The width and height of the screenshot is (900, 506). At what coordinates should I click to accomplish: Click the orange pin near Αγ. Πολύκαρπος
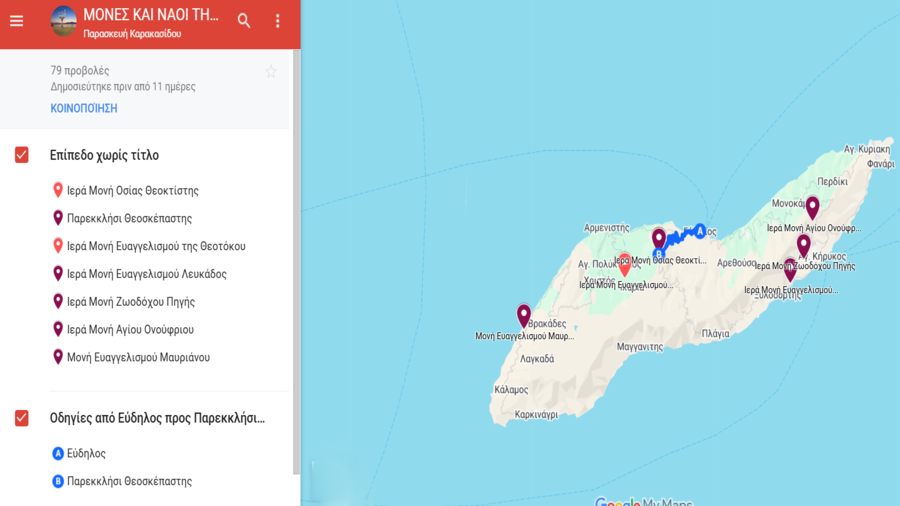[624, 264]
